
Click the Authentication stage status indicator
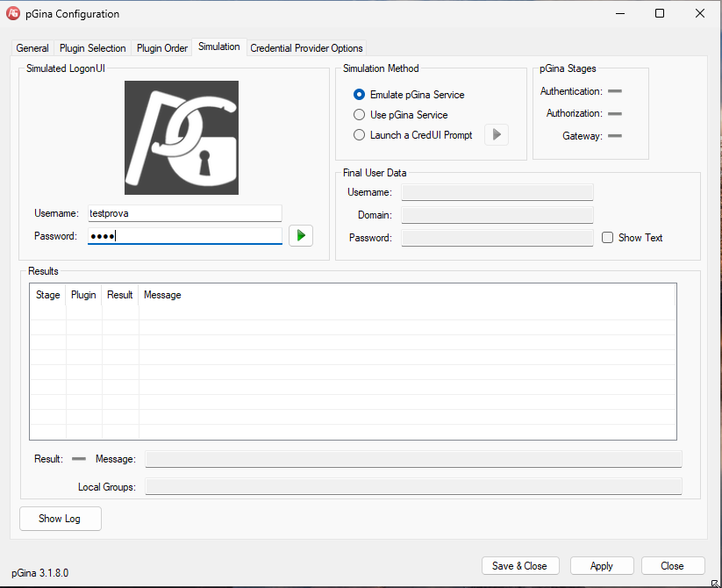615,91
